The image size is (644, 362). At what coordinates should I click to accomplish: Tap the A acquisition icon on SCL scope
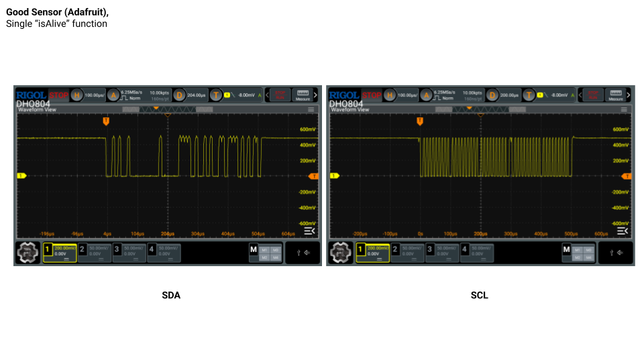click(x=427, y=95)
